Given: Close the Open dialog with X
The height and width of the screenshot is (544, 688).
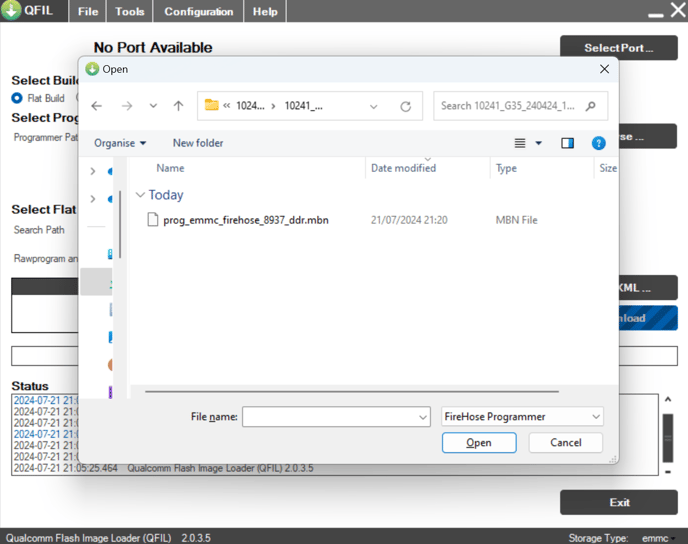Looking at the screenshot, I should click(604, 69).
